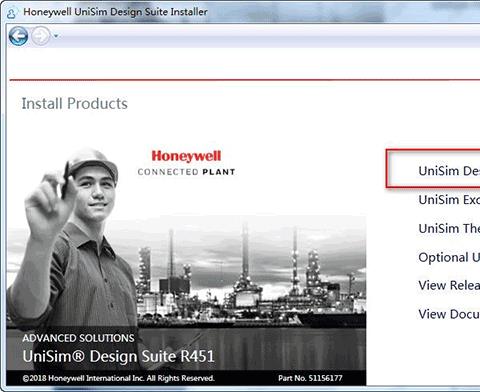480x392 pixels.
Task: Choose the UniSim Exc... install option
Action: (449, 200)
